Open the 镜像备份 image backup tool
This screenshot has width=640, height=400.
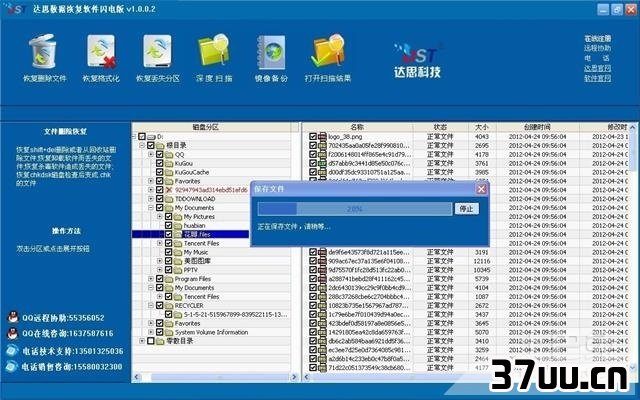[271, 58]
